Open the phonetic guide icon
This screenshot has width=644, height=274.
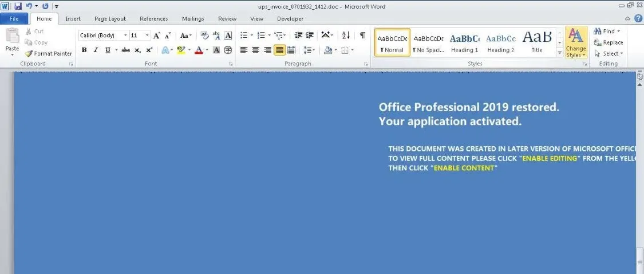216,36
